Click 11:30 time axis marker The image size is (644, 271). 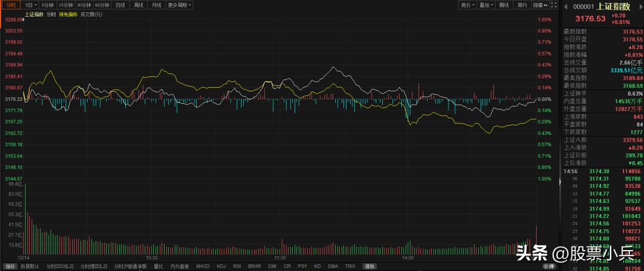point(280,258)
